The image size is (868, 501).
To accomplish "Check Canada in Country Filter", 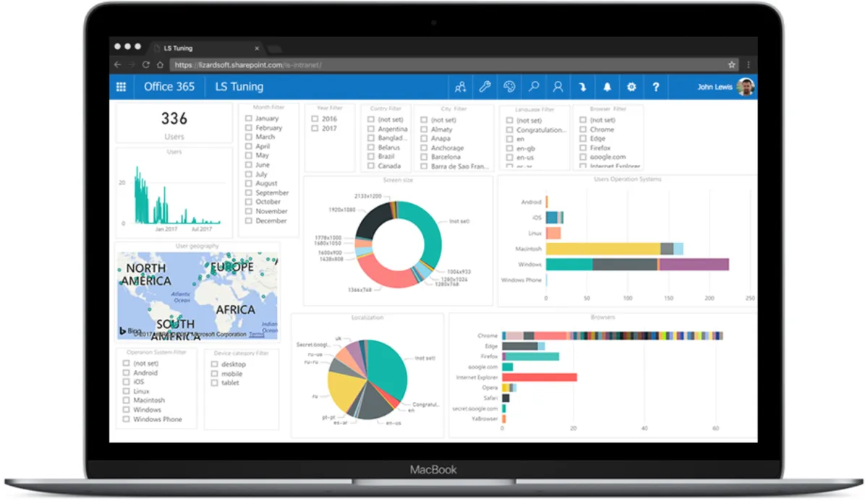I will pyautogui.click(x=371, y=166).
